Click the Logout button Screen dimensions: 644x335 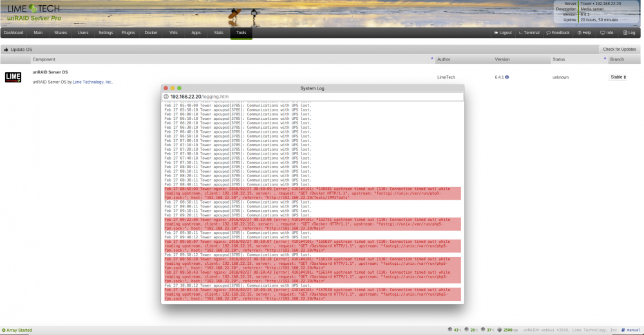click(503, 33)
